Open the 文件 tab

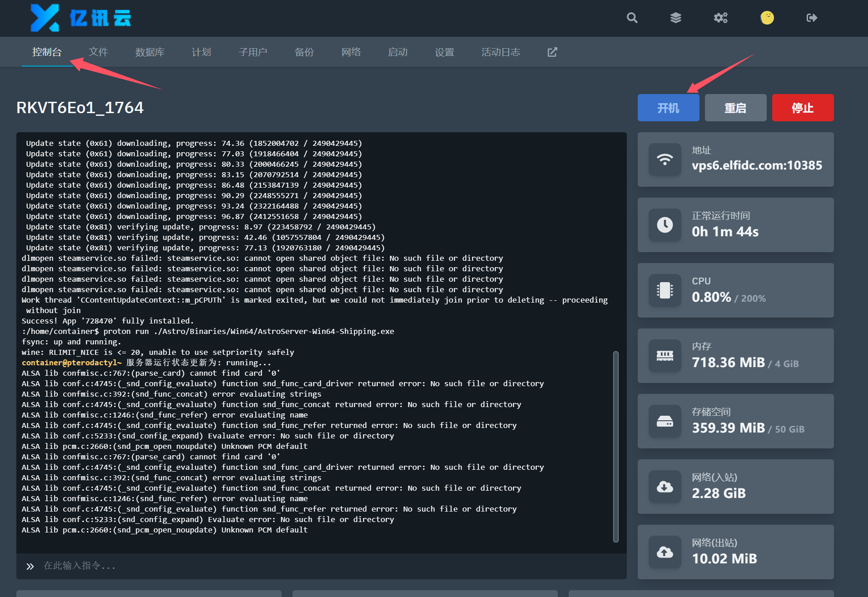[99, 52]
